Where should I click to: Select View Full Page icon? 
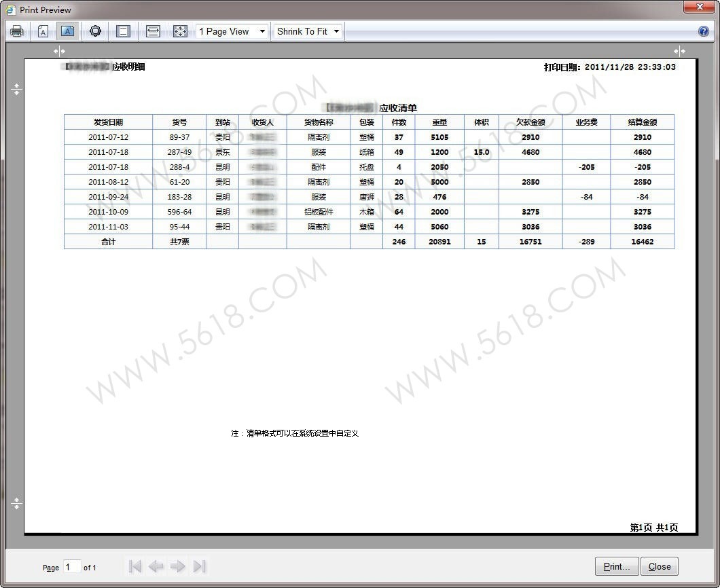pyautogui.click(x=180, y=31)
